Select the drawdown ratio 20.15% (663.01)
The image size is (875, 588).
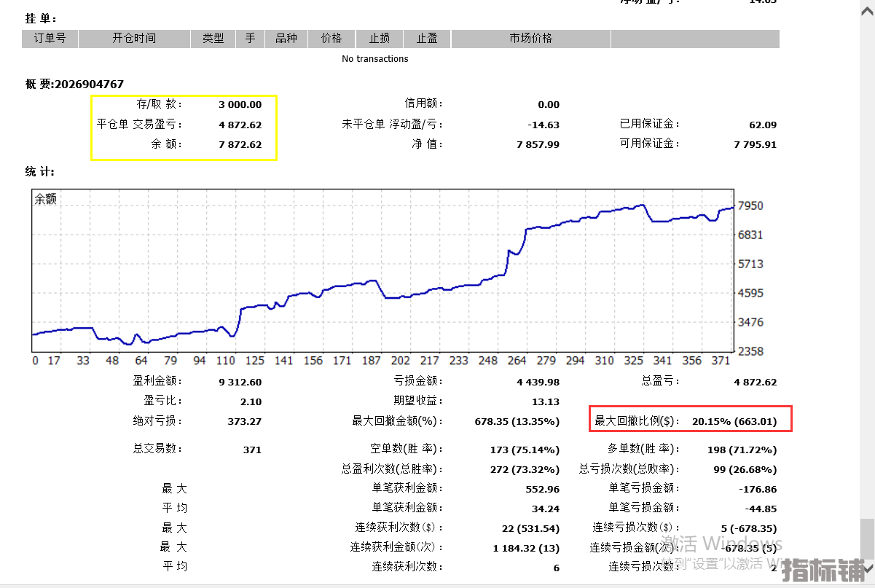734,421
